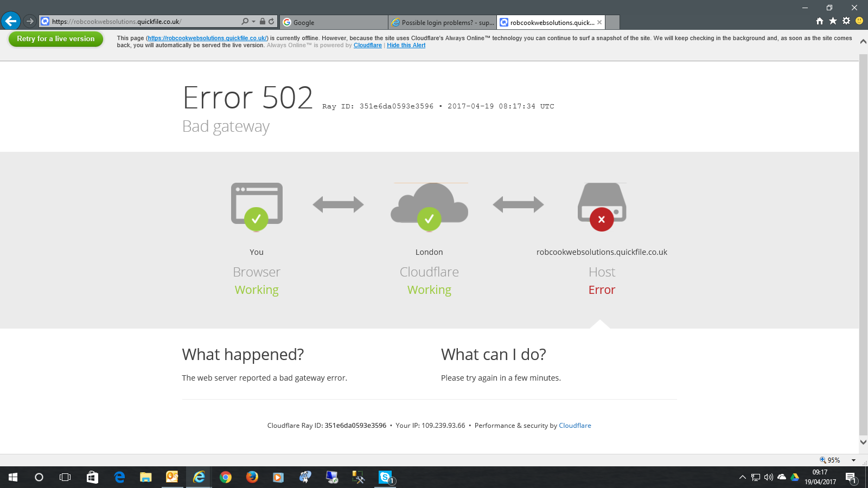Click the Browser window status icon
Image resolution: width=868 pixels, height=488 pixels.
pyautogui.click(x=257, y=206)
